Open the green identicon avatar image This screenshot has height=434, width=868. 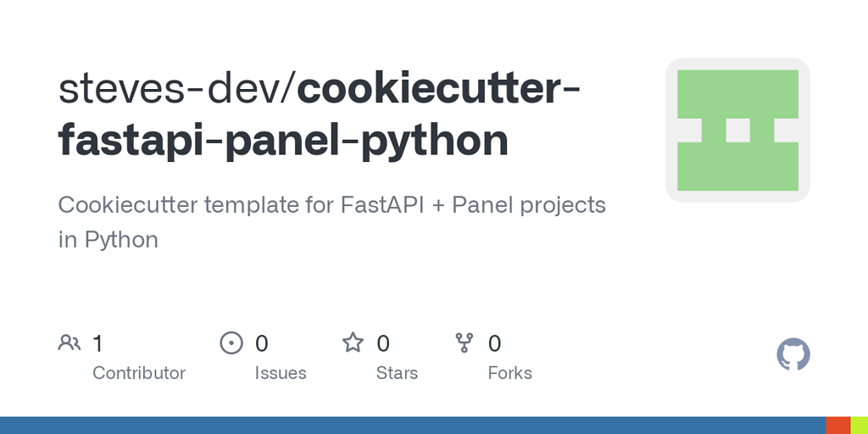[737, 130]
